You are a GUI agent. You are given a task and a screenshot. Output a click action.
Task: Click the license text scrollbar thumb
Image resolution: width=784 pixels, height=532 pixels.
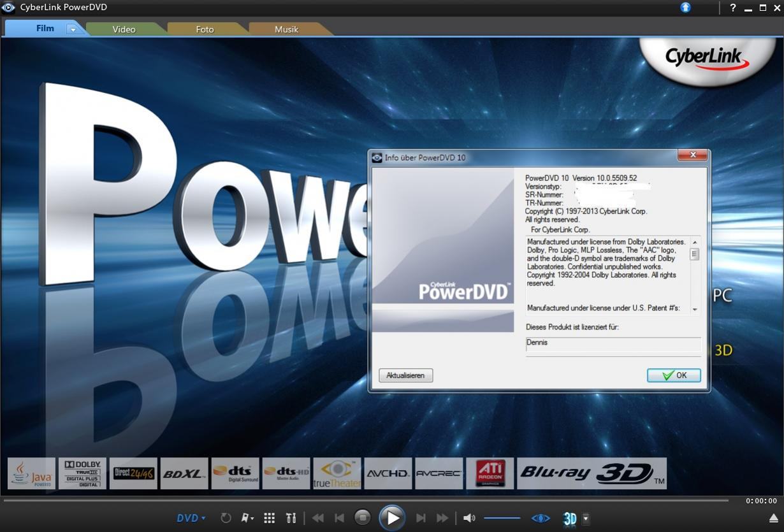click(695, 254)
